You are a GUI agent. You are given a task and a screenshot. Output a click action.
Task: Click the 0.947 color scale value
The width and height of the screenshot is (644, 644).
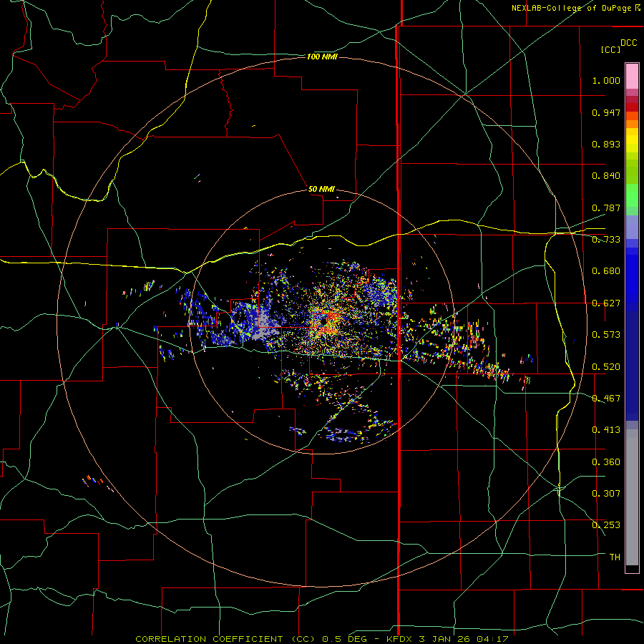click(x=606, y=112)
